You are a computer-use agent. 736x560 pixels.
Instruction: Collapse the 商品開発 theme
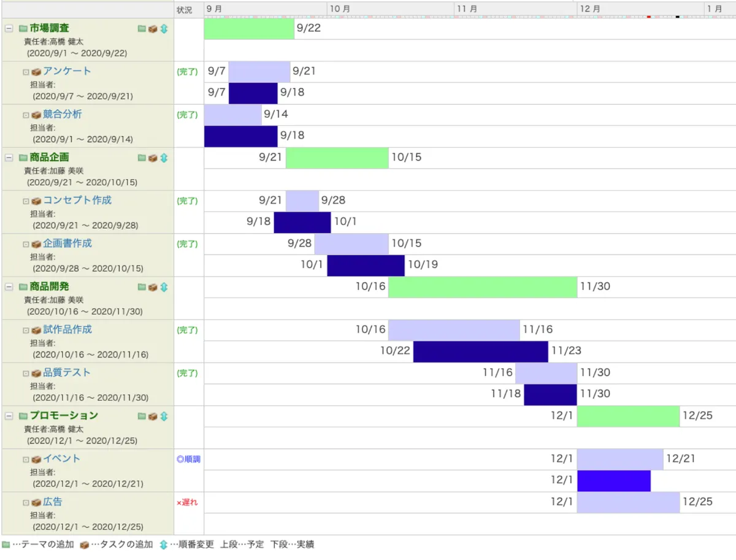[x=9, y=287]
